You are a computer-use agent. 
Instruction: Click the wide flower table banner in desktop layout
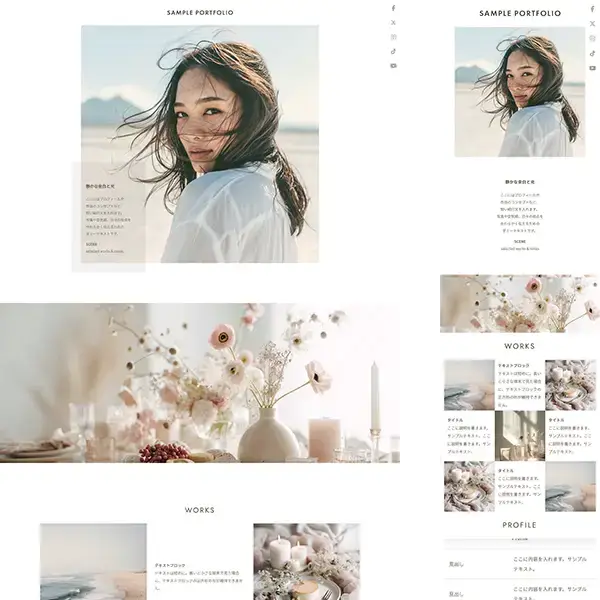pos(218,383)
